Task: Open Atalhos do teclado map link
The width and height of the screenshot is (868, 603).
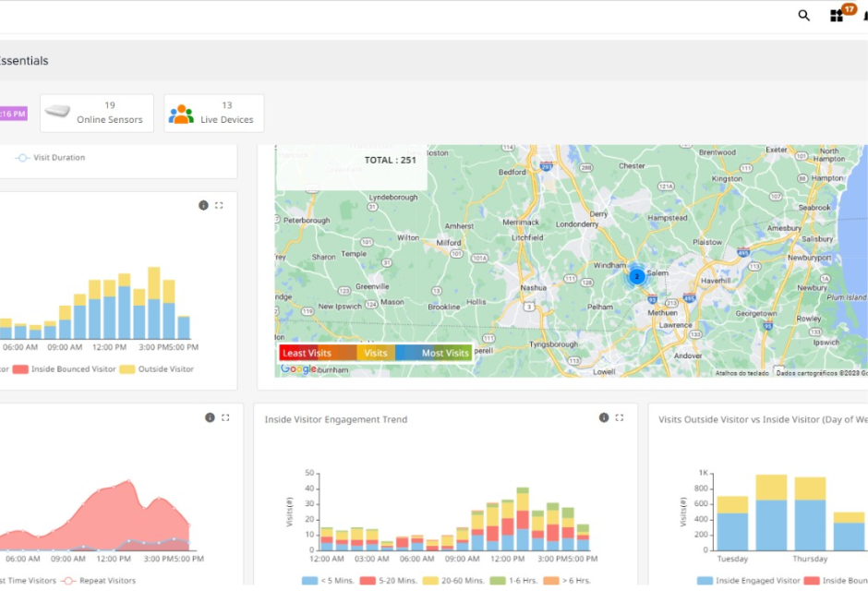Action: (741, 373)
